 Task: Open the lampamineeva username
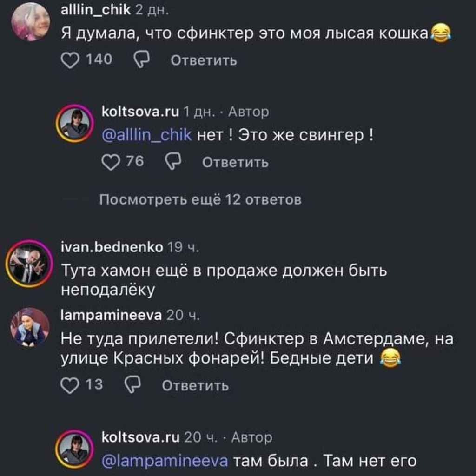112,315
